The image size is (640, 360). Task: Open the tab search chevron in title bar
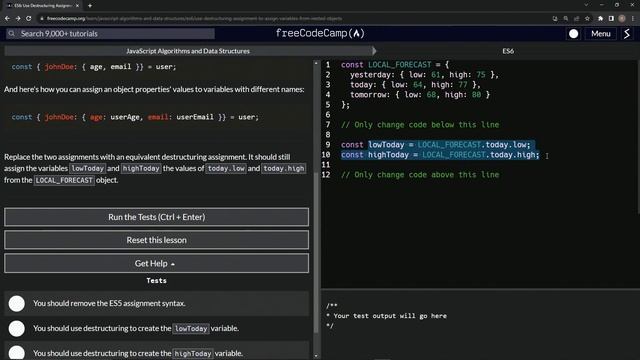(x=586, y=5)
